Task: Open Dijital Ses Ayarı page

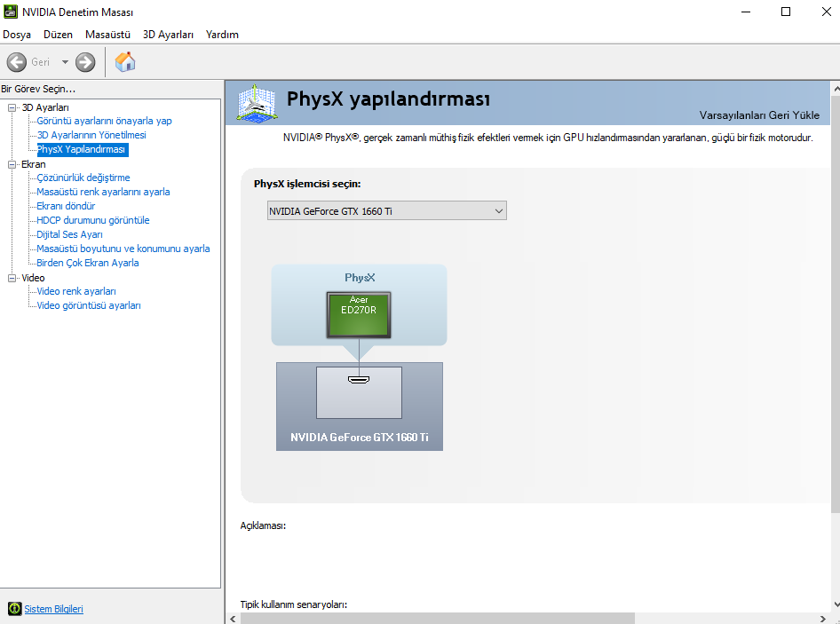Action: click(x=69, y=234)
